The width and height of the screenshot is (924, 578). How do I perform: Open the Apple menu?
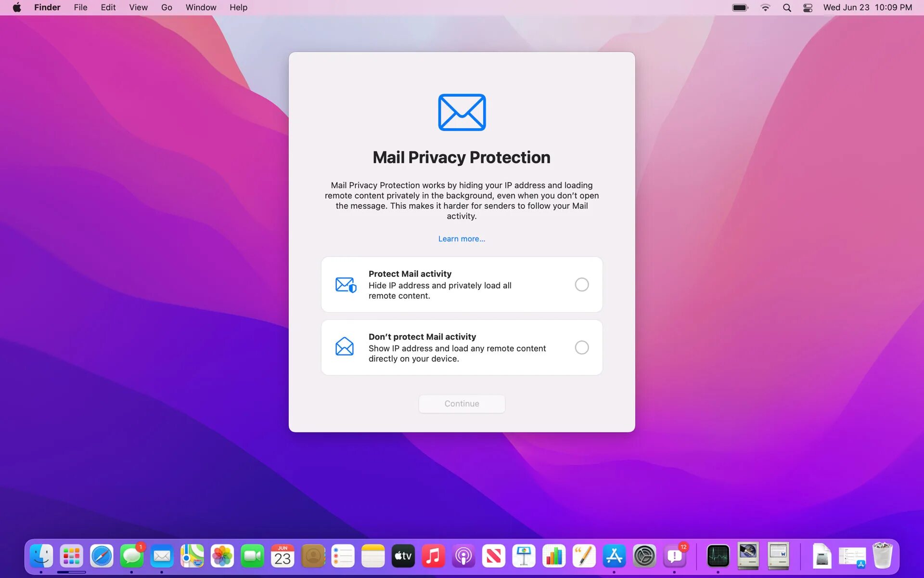click(17, 8)
